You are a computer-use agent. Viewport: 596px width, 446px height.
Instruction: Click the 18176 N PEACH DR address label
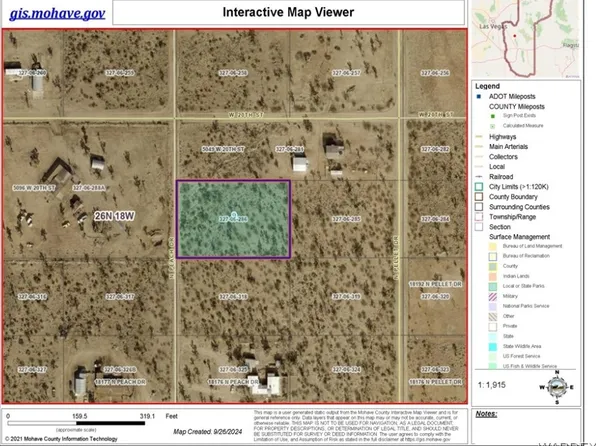[233, 382]
